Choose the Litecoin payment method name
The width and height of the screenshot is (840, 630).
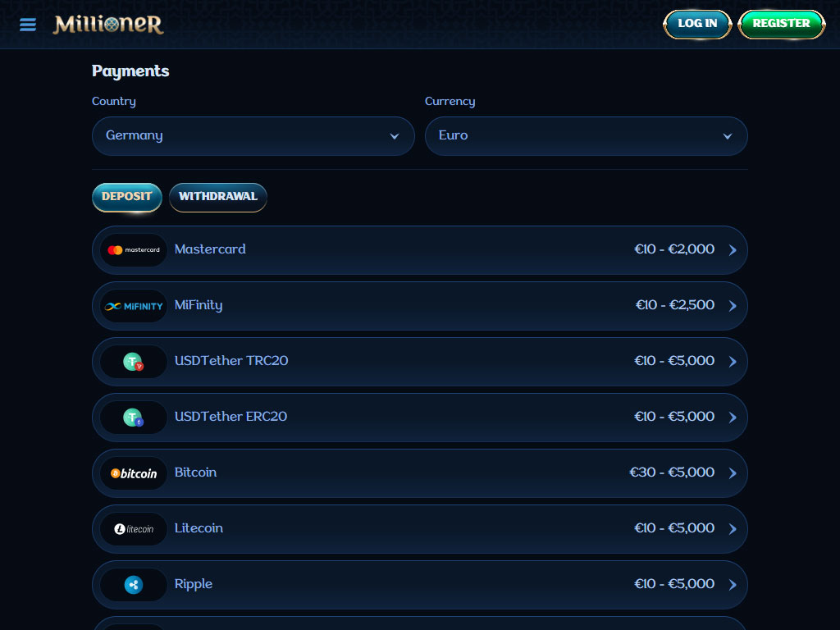pos(199,528)
